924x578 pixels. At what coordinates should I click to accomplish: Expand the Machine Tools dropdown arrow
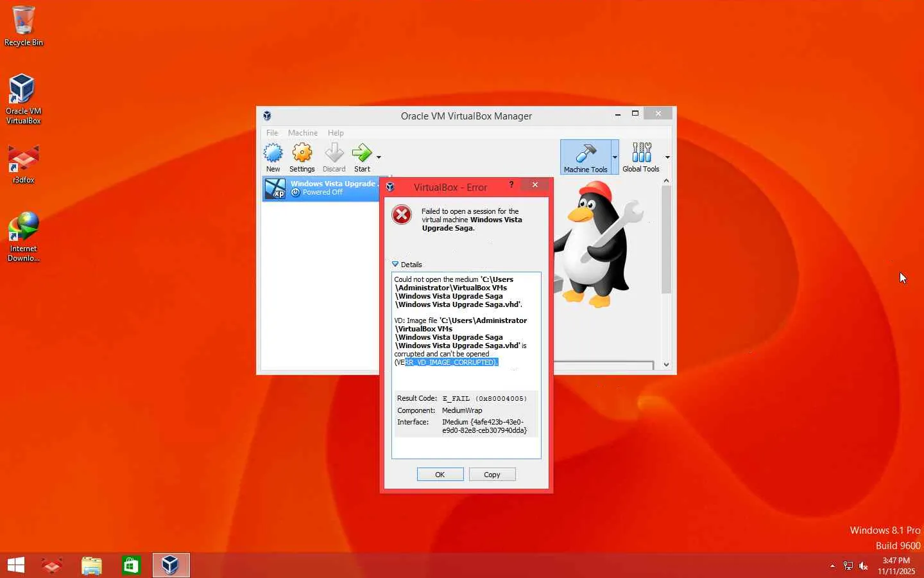615,157
